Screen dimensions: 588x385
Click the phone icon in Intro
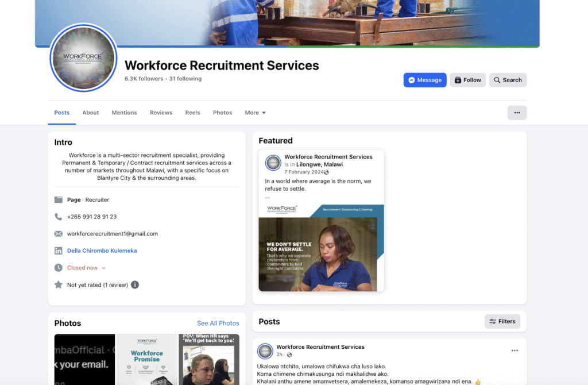click(59, 217)
